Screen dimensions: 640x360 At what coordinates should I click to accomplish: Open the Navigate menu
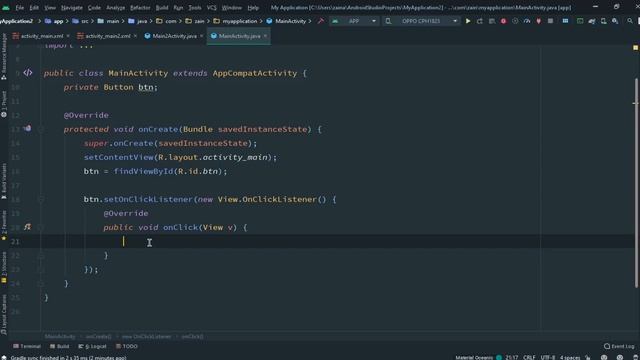(x=71, y=7)
